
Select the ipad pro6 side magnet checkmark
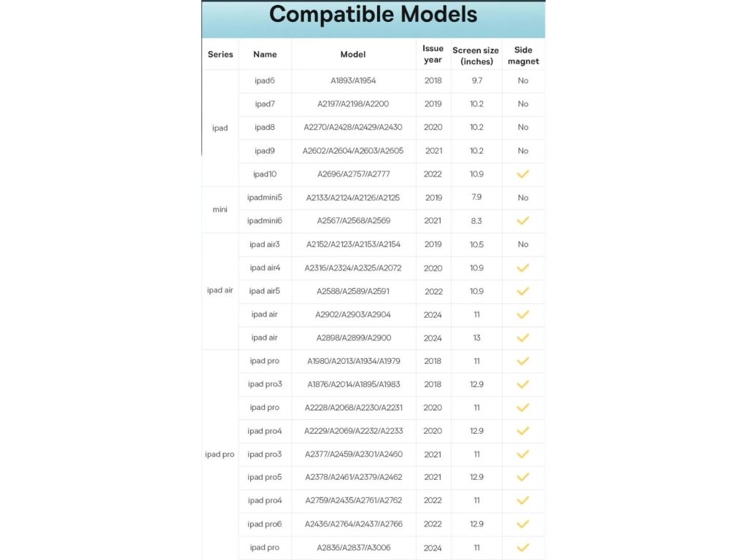point(522,524)
